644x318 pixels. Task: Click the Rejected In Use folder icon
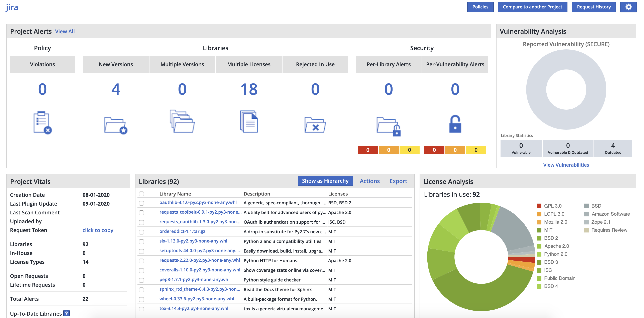click(315, 125)
